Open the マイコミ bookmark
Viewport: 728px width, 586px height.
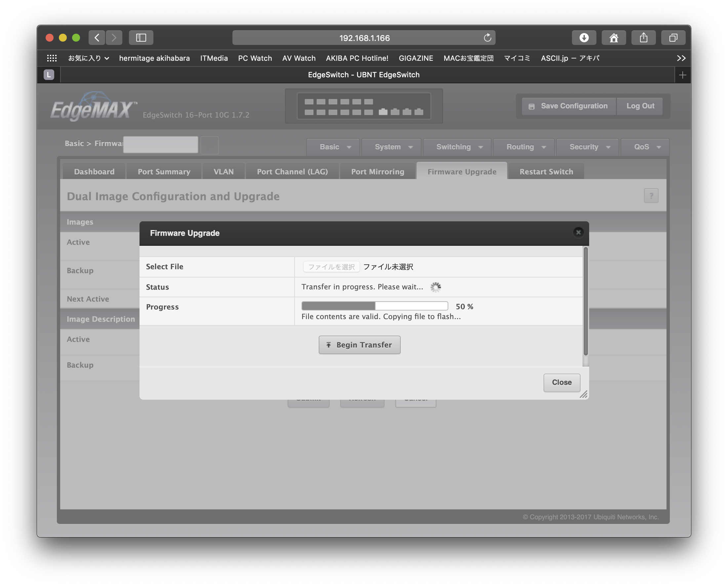pyautogui.click(x=516, y=58)
